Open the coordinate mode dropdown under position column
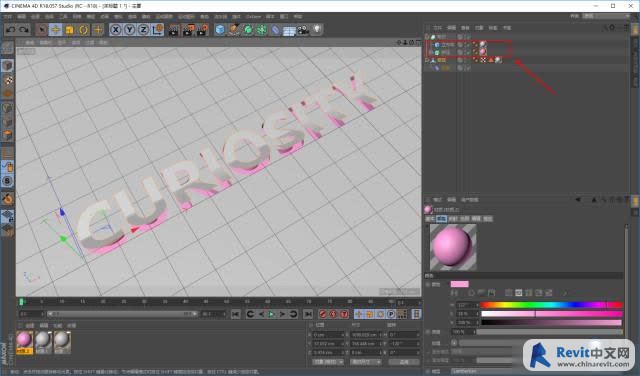Viewport: 640px width, 376px height. pyautogui.click(x=328, y=362)
